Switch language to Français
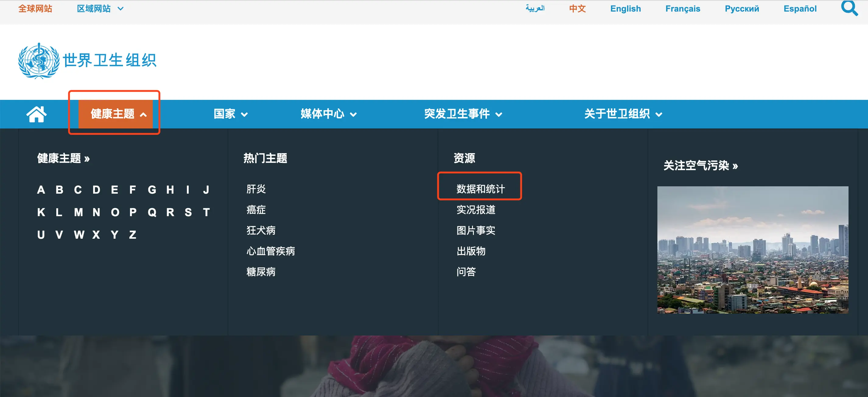Viewport: 868px width, 397px height. coord(682,9)
